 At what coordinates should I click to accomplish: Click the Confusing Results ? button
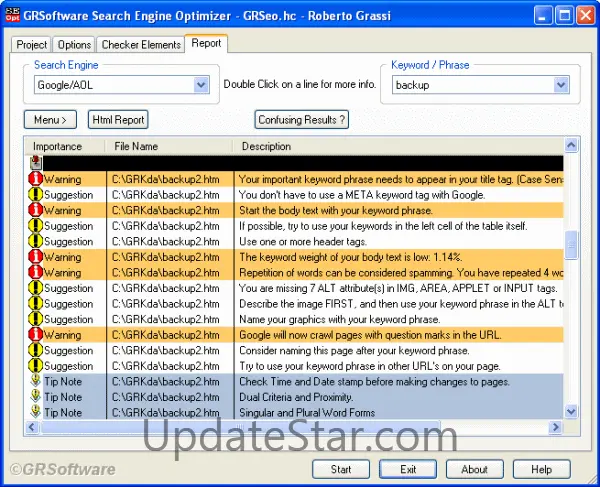pyautogui.click(x=302, y=120)
